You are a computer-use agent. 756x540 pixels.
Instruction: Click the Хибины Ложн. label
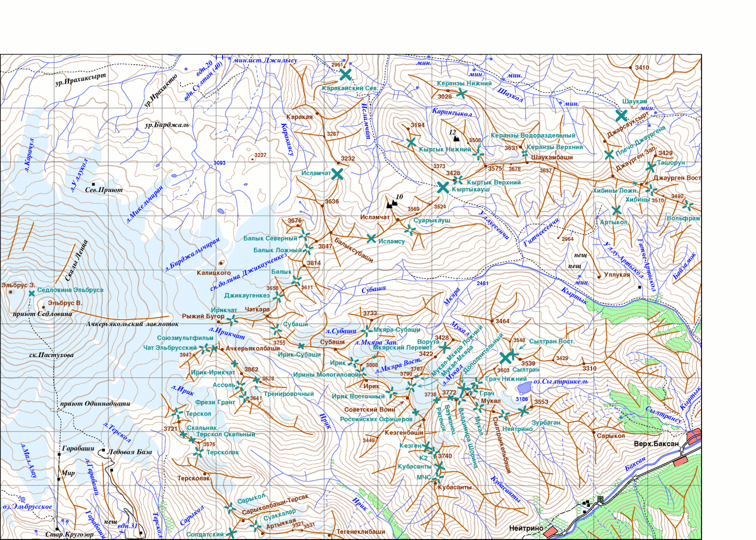coord(615,190)
